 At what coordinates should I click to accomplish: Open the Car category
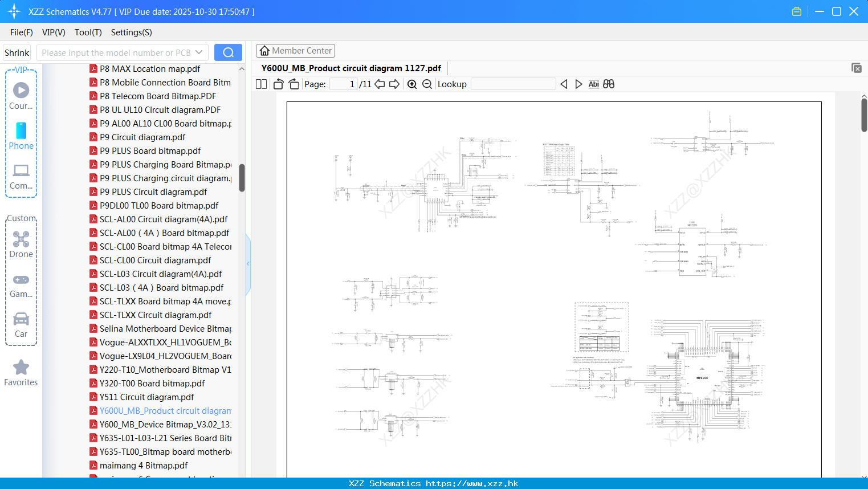click(21, 324)
